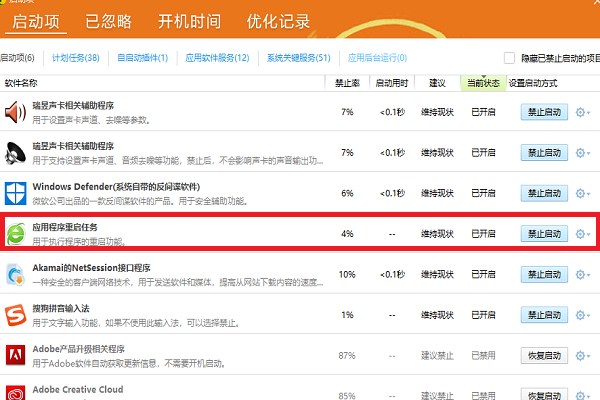Open the gear dropdown for Akamai NetSession

coord(583,274)
